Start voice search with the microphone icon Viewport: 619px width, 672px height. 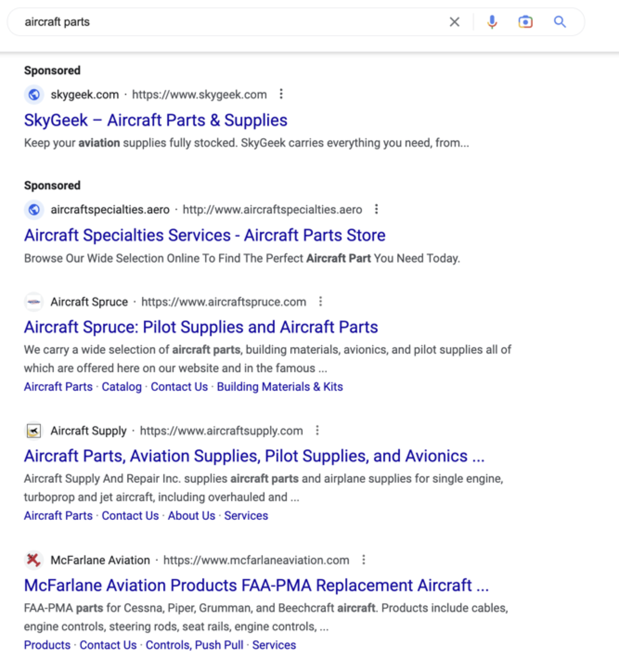[492, 22]
